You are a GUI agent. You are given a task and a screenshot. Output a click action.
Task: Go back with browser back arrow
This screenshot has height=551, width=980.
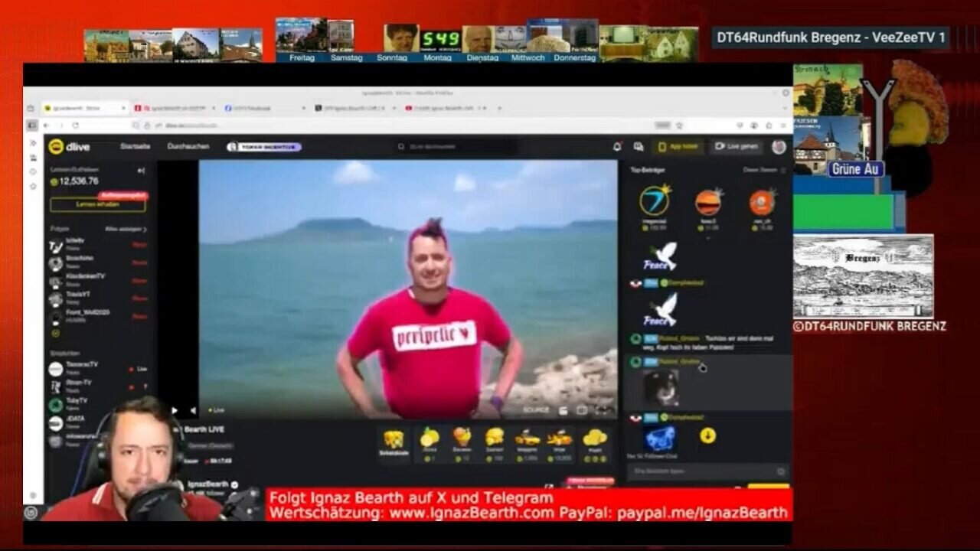pyautogui.click(x=44, y=126)
